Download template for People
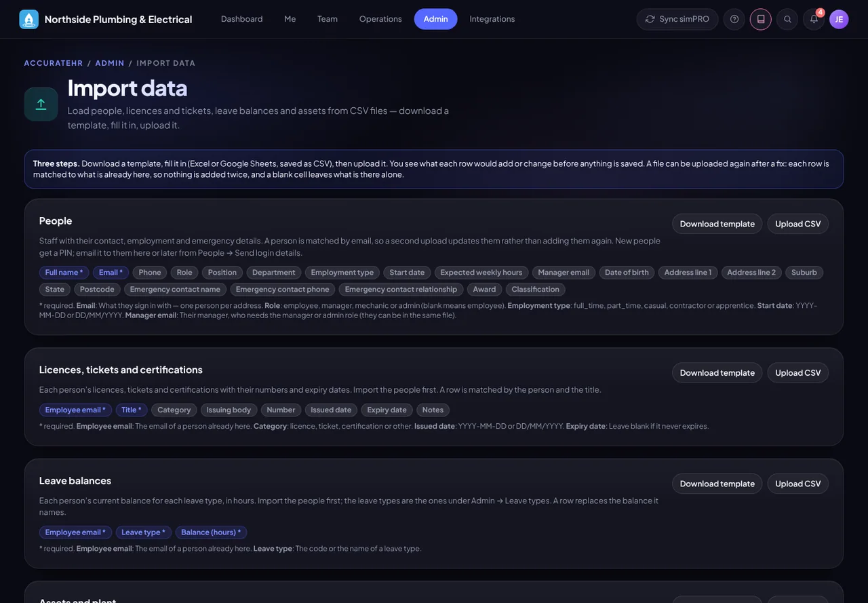 717,224
